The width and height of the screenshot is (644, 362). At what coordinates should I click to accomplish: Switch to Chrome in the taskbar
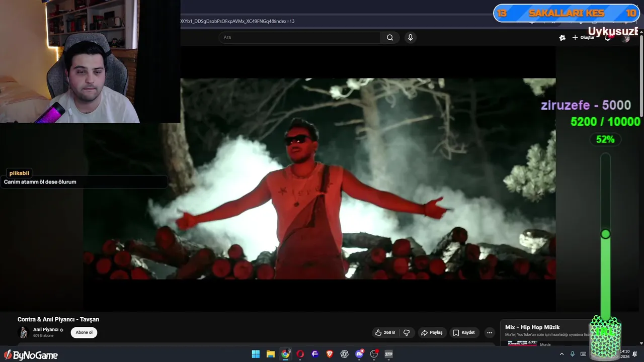(285, 354)
